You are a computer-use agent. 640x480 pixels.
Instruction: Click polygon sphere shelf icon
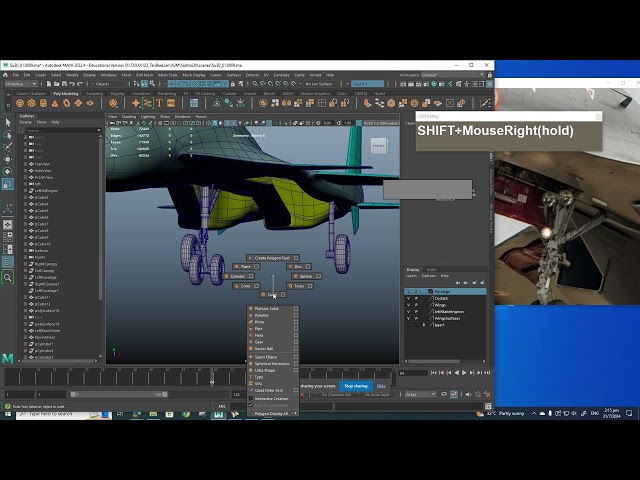coord(20,103)
